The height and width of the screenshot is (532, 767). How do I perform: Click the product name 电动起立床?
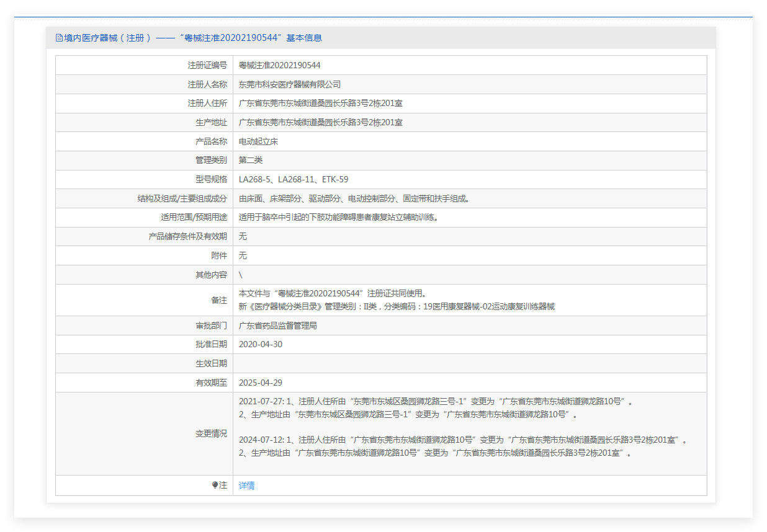tap(258, 141)
